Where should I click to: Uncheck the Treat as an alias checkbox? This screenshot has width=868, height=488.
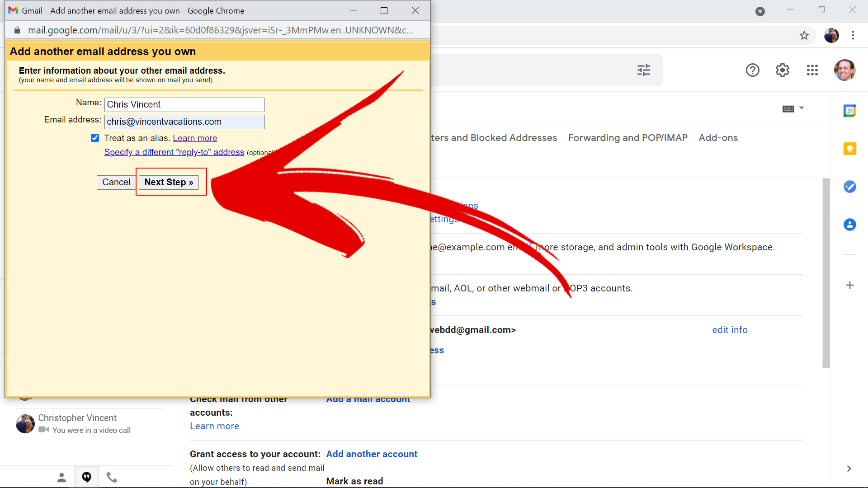[95, 138]
